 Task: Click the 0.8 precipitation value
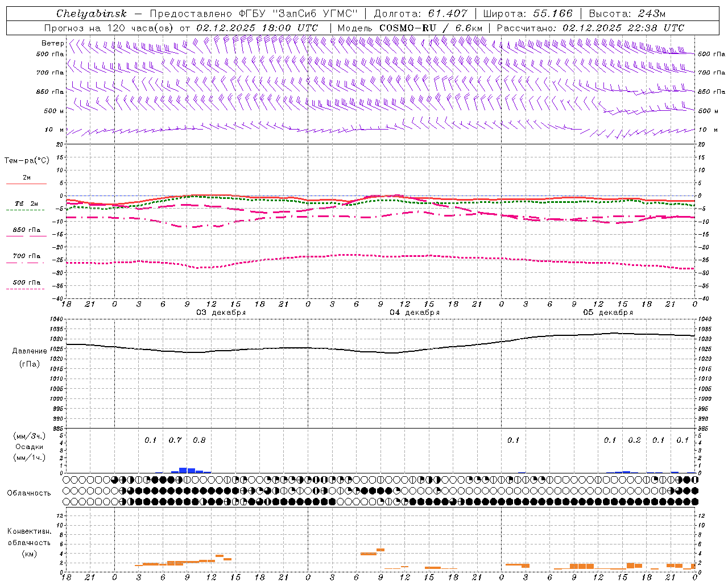tap(199, 440)
